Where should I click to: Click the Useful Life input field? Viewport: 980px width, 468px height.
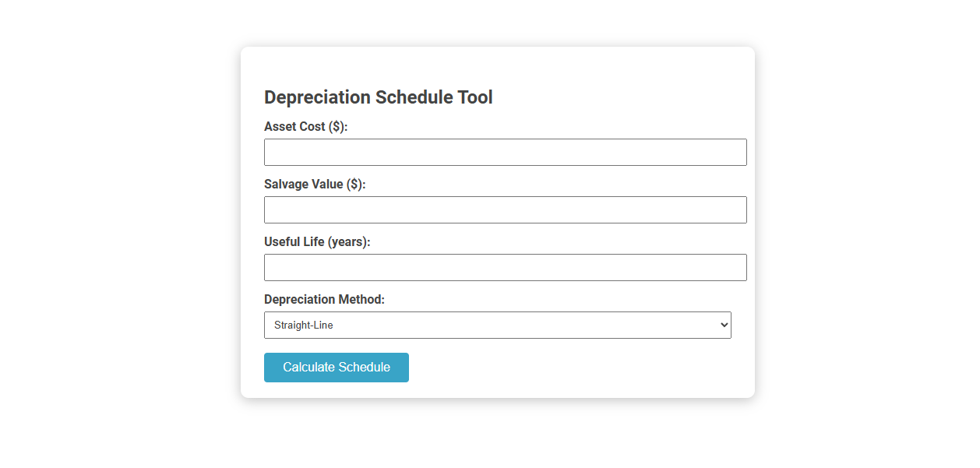pos(505,267)
